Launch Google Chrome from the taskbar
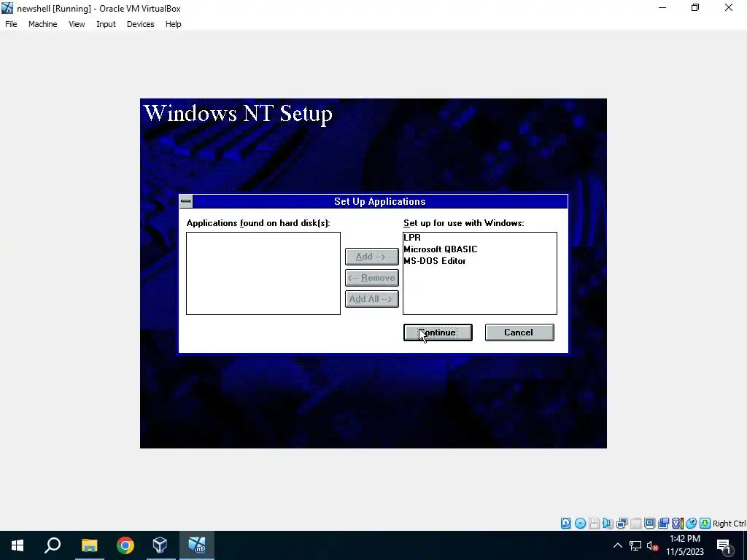 point(125,545)
